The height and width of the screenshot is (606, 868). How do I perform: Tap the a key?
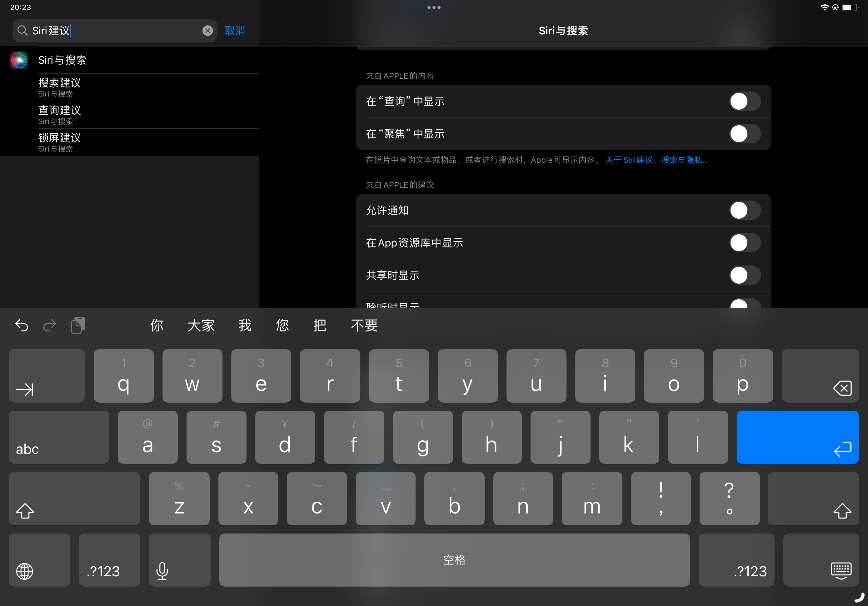tap(148, 437)
